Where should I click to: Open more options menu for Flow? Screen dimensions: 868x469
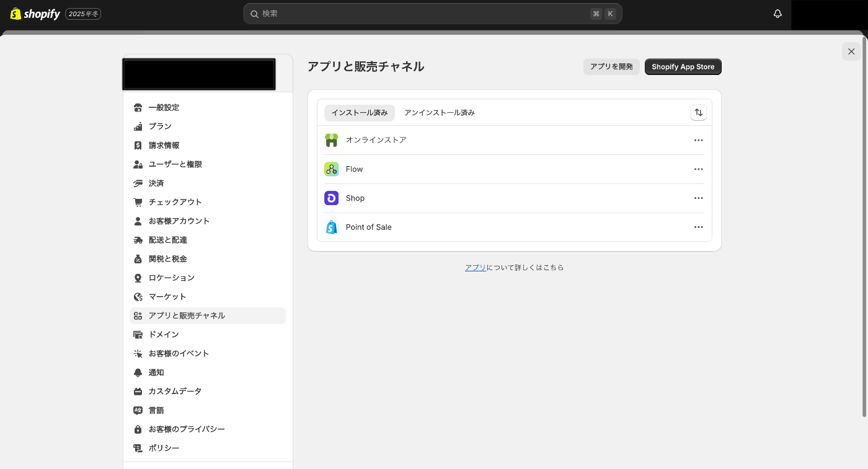(699, 169)
